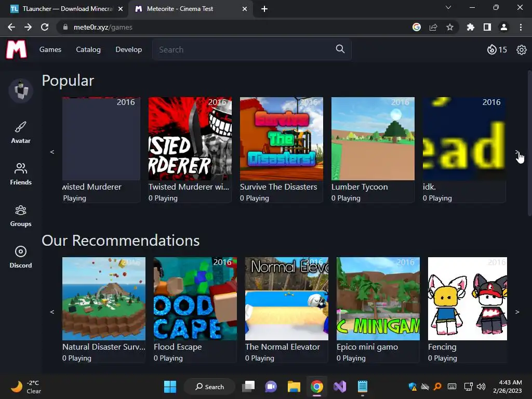Click the magnifying glass search icon

(x=340, y=49)
